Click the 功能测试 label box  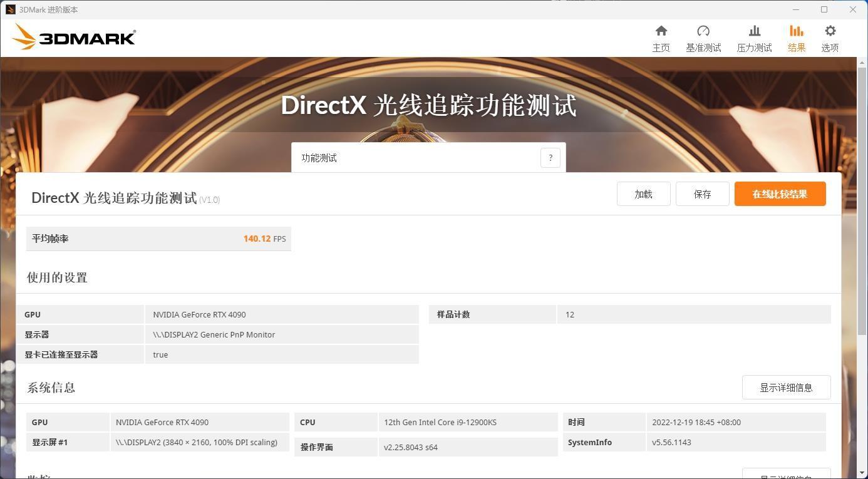tap(428, 158)
